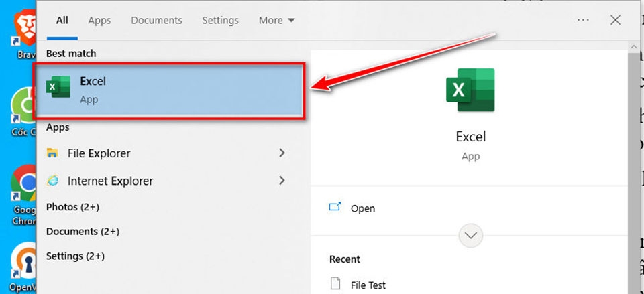
Task: Click the Internet Explorer icon
Action: [x=52, y=181]
